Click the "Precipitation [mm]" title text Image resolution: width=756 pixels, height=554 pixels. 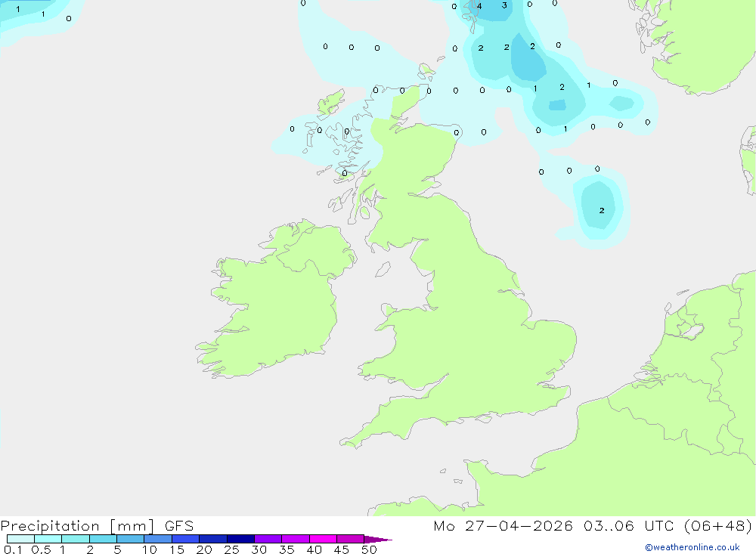pos(77,525)
